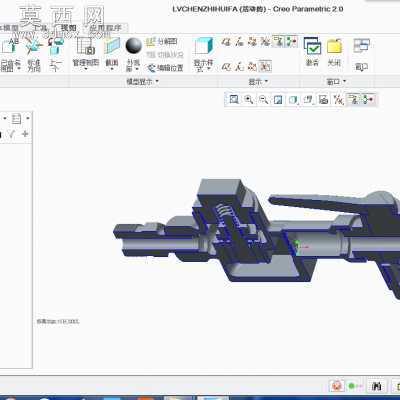Expand the 显示样式 dropdown arrow
400x400 pixels.
[209, 69]
